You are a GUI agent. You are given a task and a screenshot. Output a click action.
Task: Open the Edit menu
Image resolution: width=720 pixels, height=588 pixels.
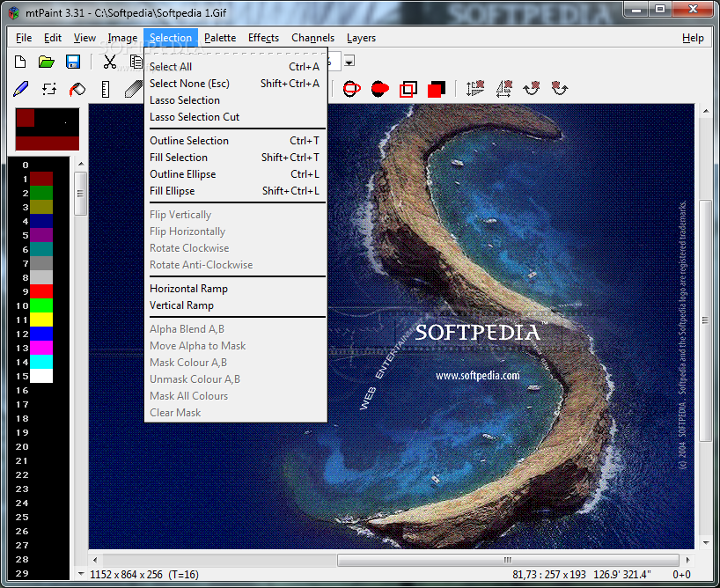(x=53, y=38)
